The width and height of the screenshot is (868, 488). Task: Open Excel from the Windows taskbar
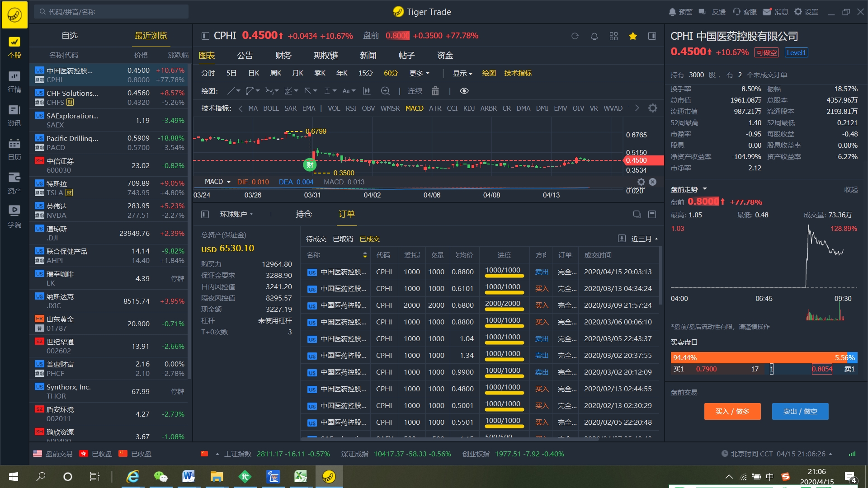pos(301,476)
